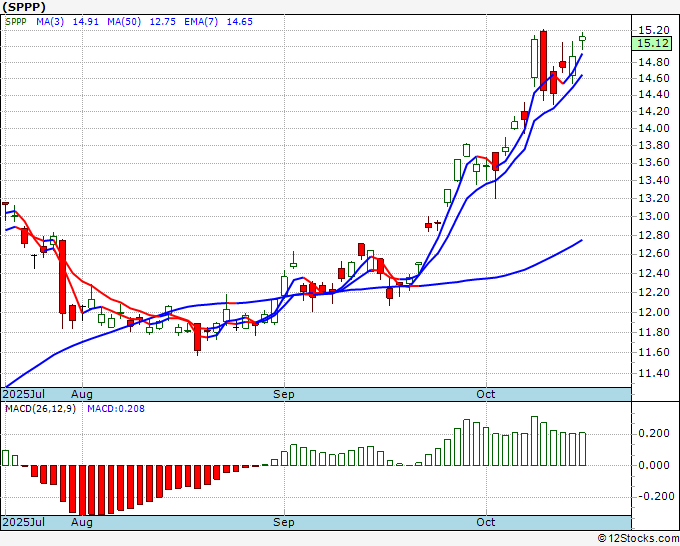The height and width of the screenshot is (546, 680).
Task: Click the 12.40 price axis label
Action: 654,273
